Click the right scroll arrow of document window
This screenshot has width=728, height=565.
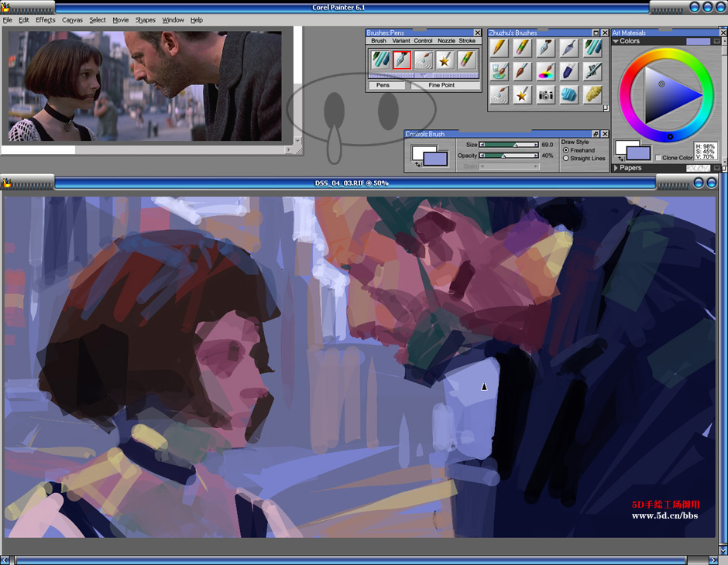point(714,560)
